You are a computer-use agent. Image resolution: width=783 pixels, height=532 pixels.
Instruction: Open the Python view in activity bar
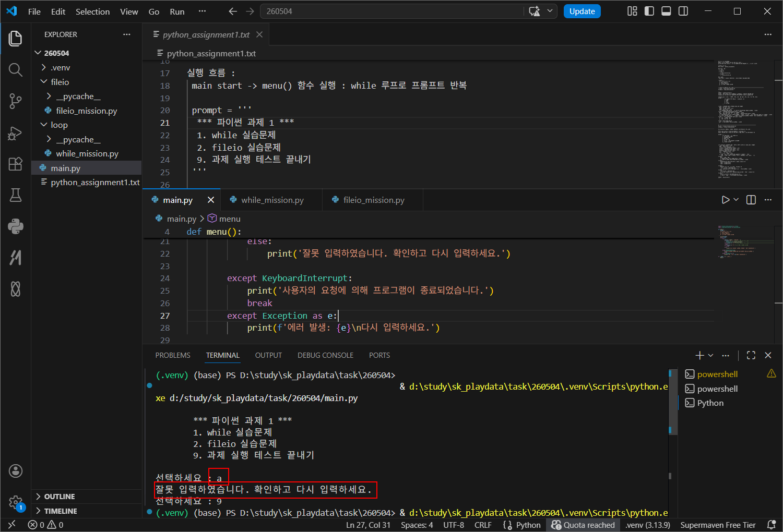tap(16, 226)
